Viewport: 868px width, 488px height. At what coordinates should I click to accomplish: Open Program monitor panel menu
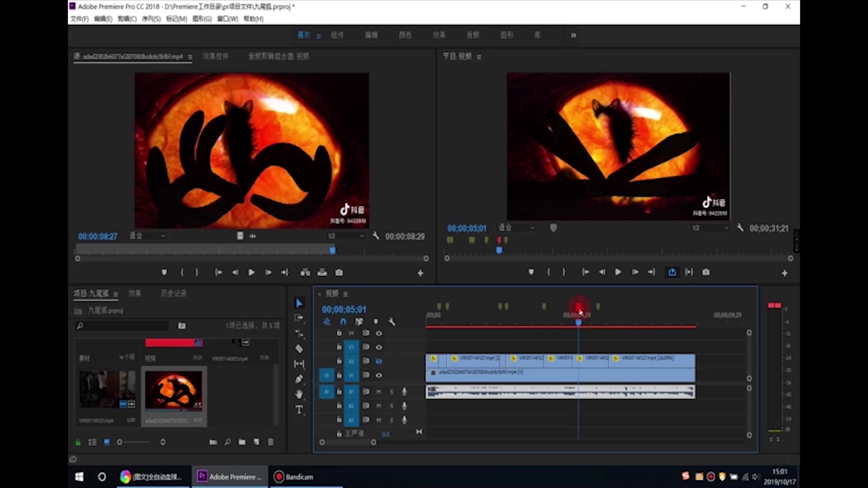pos(479,57)
